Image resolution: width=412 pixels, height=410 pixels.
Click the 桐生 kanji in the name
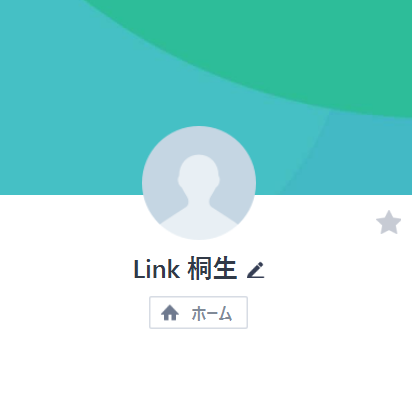pyautogui.click(x=212, y=269)
